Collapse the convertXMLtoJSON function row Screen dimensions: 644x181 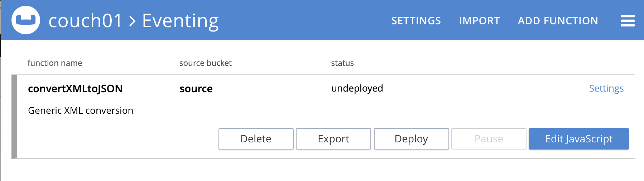75,89
